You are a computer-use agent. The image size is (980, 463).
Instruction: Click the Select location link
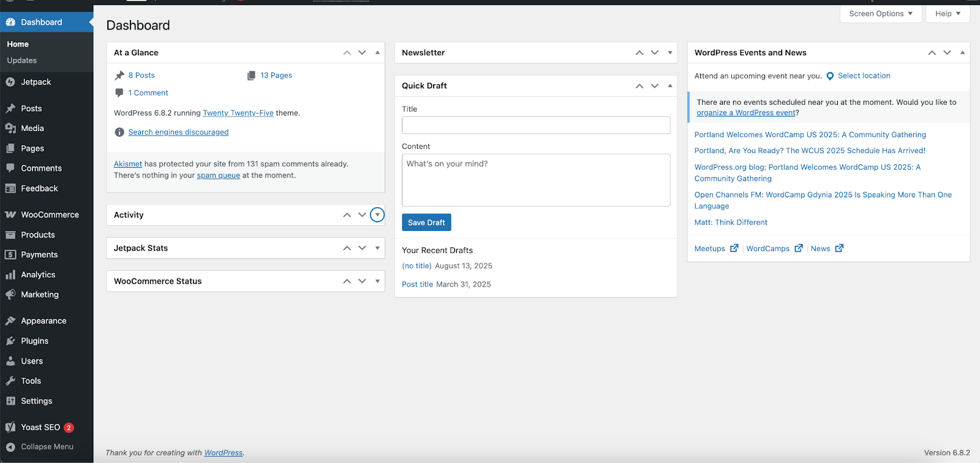[x=864, y=76]
